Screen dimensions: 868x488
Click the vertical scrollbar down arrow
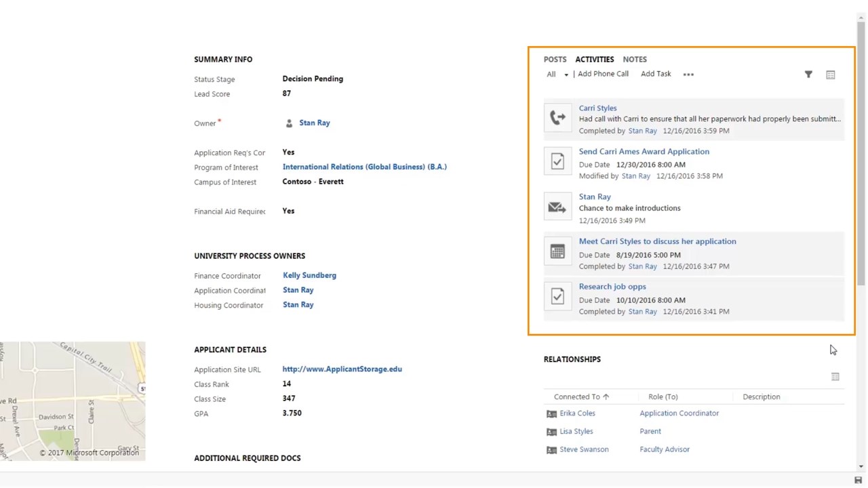(x=861, y=466)
